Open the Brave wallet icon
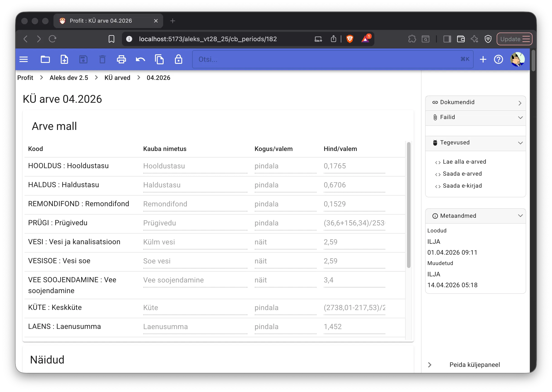552x392 pixels. click(461, 39)
